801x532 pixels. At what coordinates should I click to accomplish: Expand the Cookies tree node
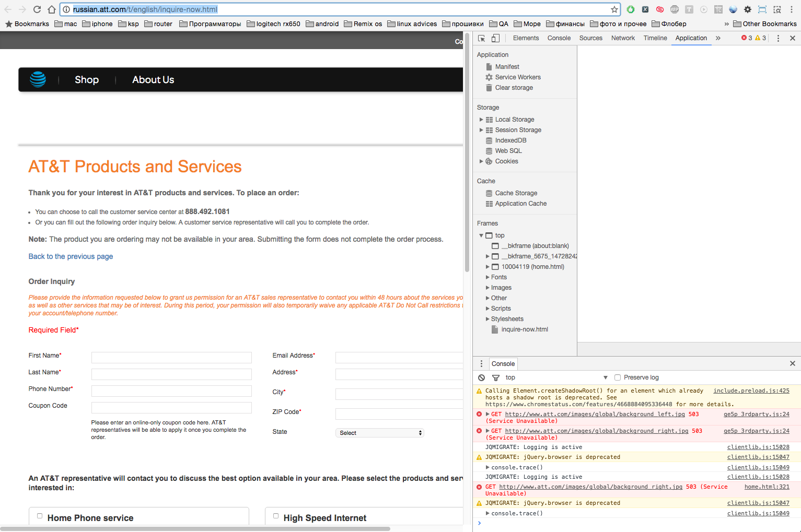[481, 161]
